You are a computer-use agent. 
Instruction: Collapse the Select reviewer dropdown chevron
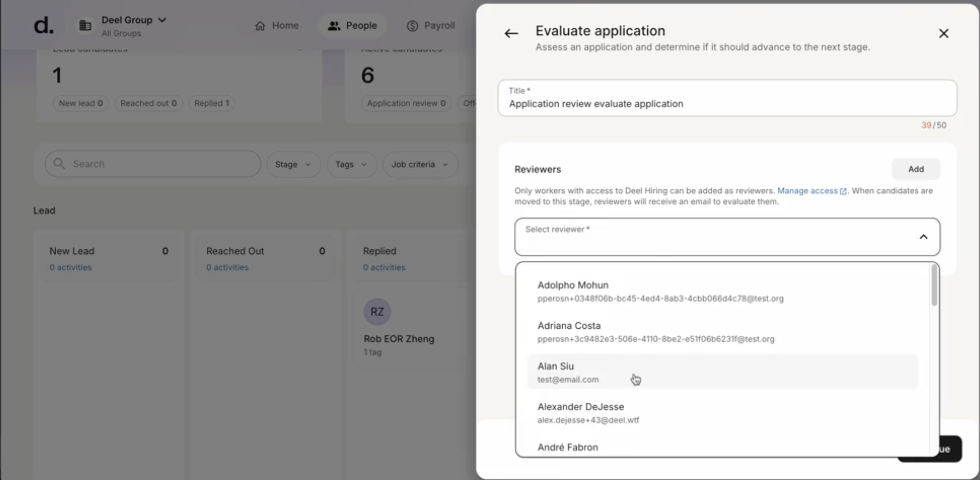tap(923, 237)
